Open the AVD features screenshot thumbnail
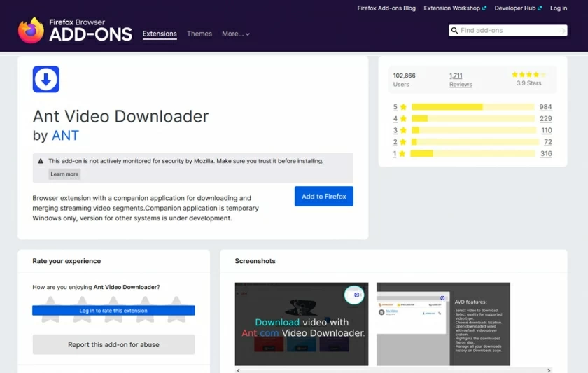 [x=443, y=324]
